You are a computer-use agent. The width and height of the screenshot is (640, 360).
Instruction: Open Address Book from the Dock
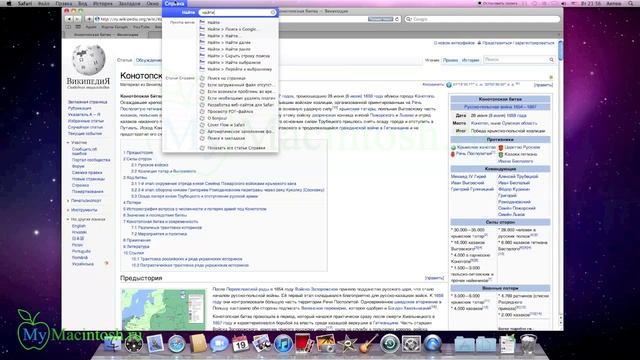tap(198, 344)
